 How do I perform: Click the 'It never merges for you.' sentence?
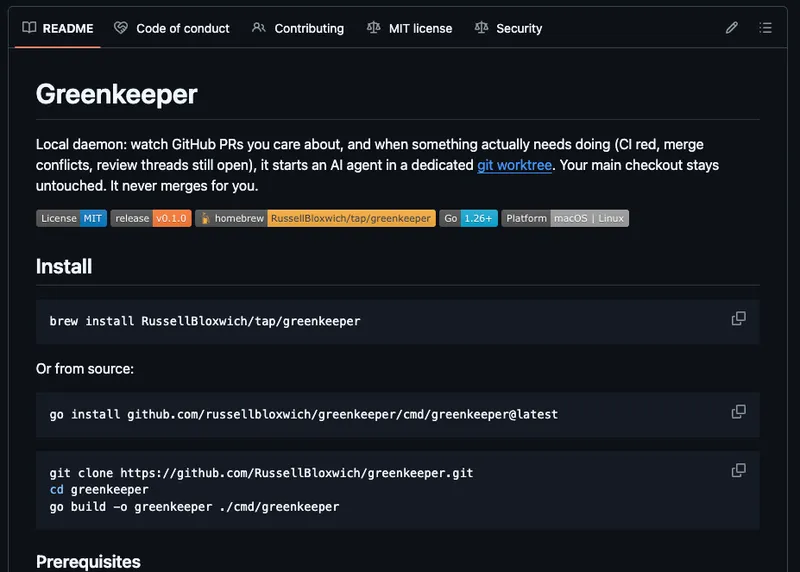click(x=184, y=186)
